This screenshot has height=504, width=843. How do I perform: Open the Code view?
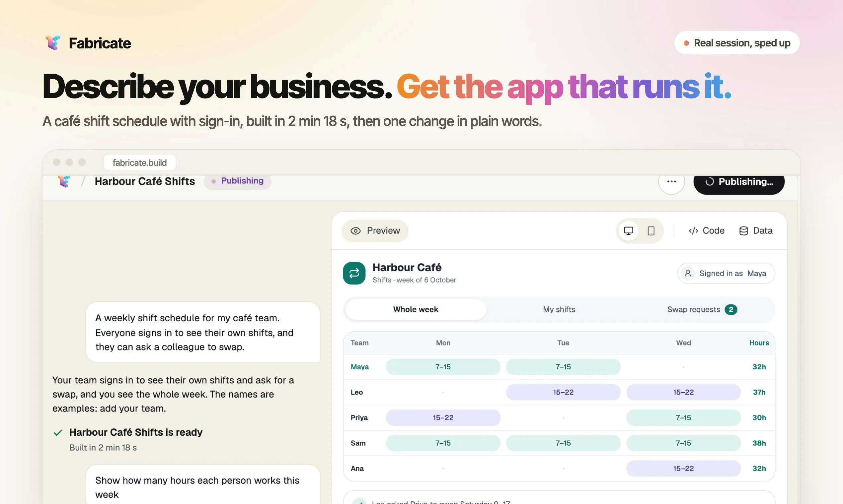click(706, 231)
